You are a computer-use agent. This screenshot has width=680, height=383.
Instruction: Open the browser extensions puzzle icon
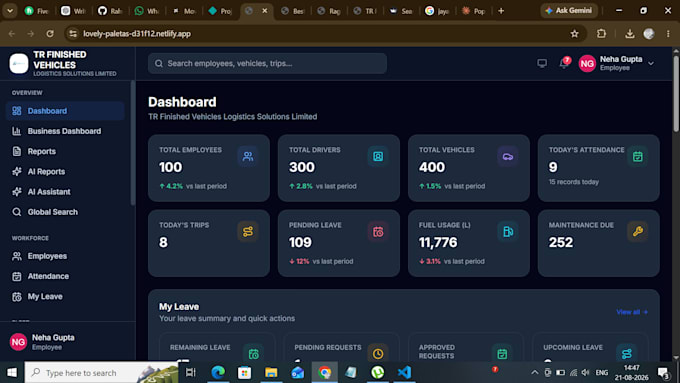[602, 33]
